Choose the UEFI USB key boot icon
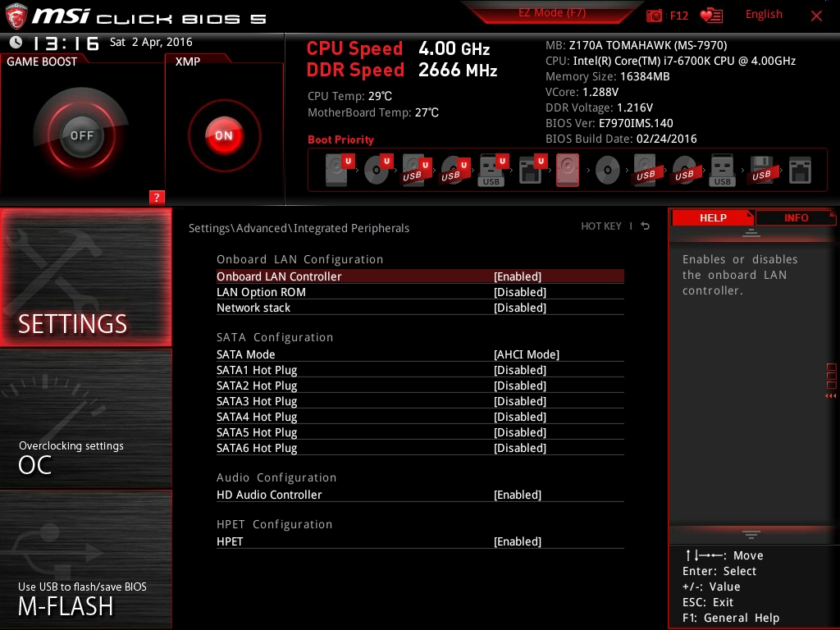840x630 pixels. pyautogui.click(x=493, y=170)
